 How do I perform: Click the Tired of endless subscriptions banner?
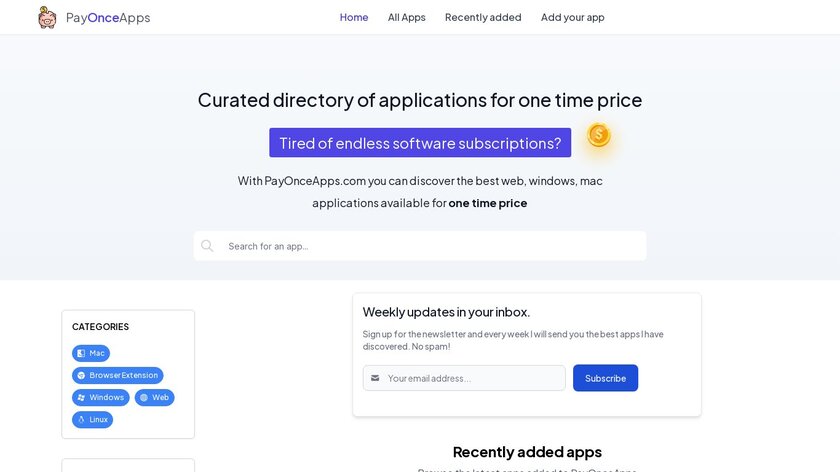[x=420, y=143]
